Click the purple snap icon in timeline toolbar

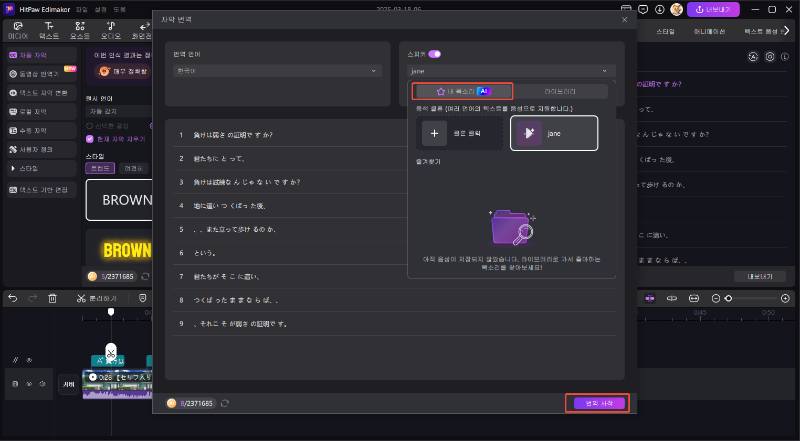pos(649,298)
